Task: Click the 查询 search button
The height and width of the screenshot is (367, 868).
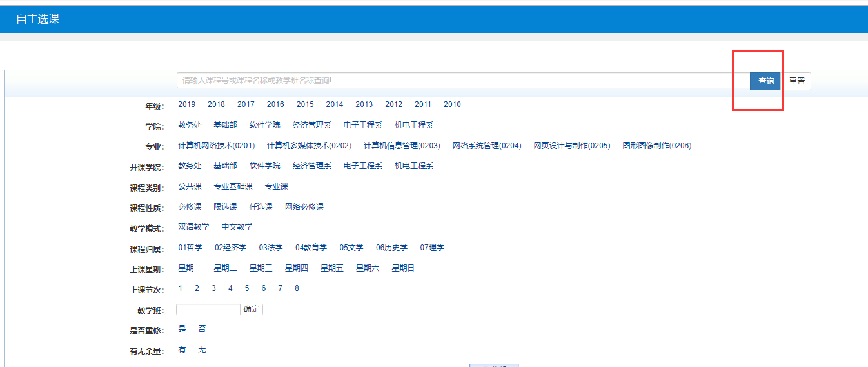Action: point(765,81)
